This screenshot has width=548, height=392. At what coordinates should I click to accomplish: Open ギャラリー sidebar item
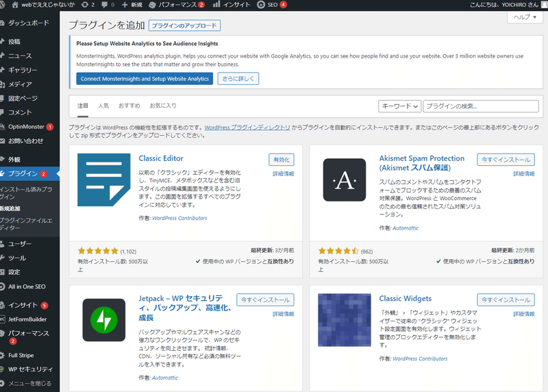[x=23, y=70]
